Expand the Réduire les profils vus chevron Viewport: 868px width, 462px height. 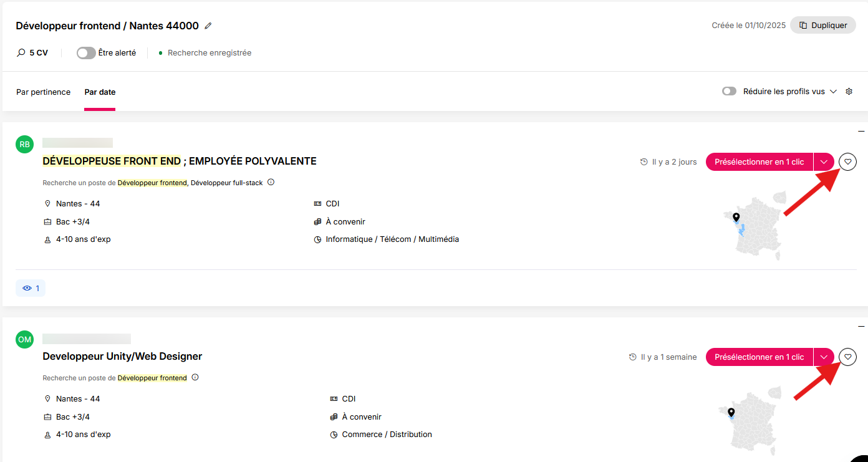[834, 92]
